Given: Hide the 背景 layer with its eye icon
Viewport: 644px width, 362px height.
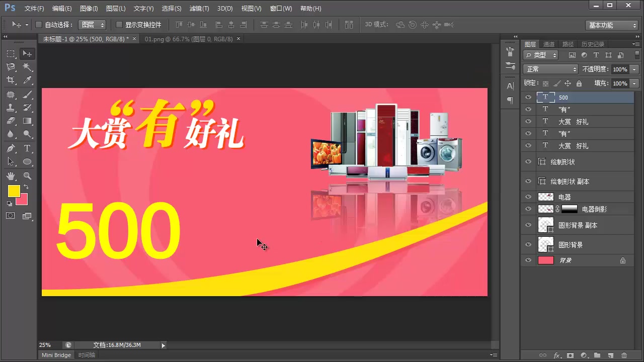Looking at the screenshot, I should (528, 260).
